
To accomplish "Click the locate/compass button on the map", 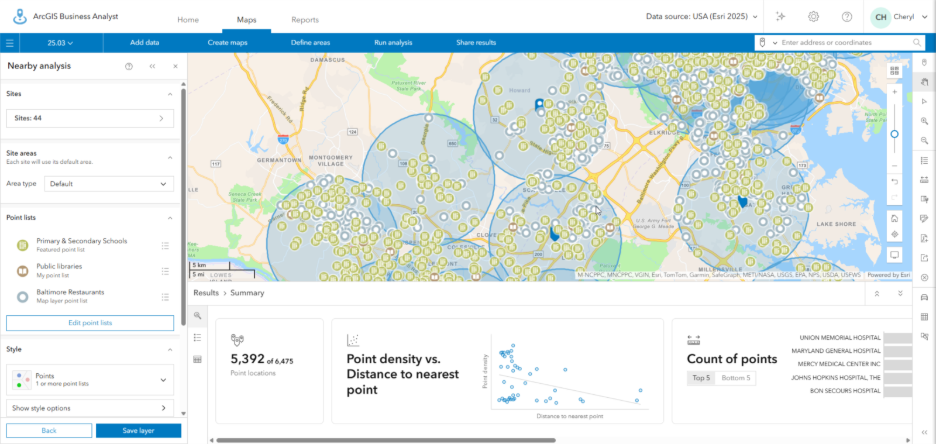I will click(x=894, y=234).
